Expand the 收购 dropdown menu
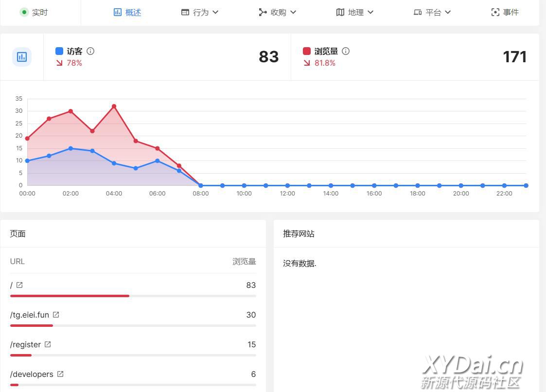This screenshot has width=546, height=392. (278, 12)
